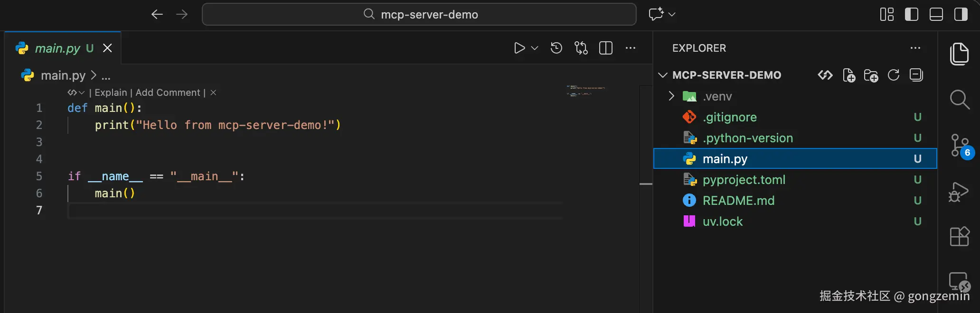Click New Folder icon in Explorer header
980x313 pixels.
[871, 75]
